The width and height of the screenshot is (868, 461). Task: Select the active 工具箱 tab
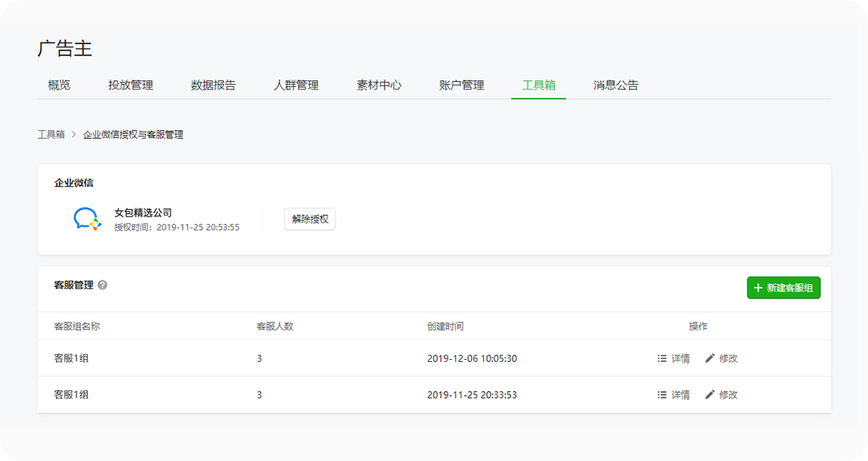[x=538, y=85]
